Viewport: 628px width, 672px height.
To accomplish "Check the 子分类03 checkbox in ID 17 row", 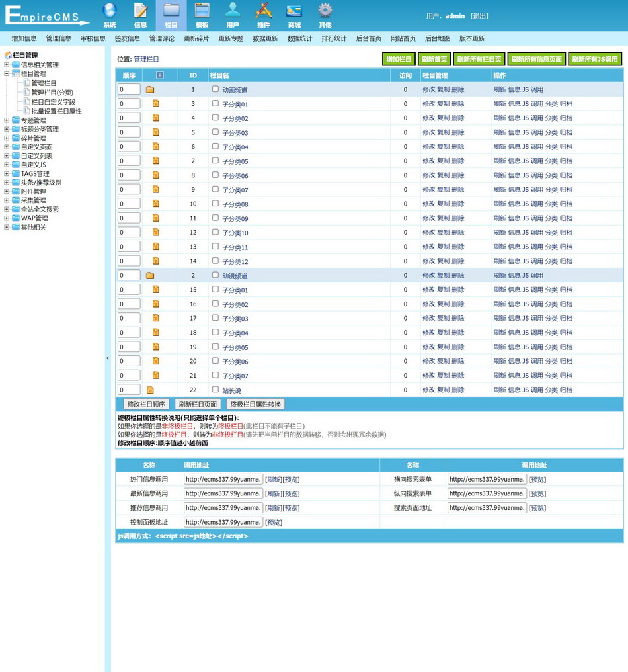I will 216,318.
